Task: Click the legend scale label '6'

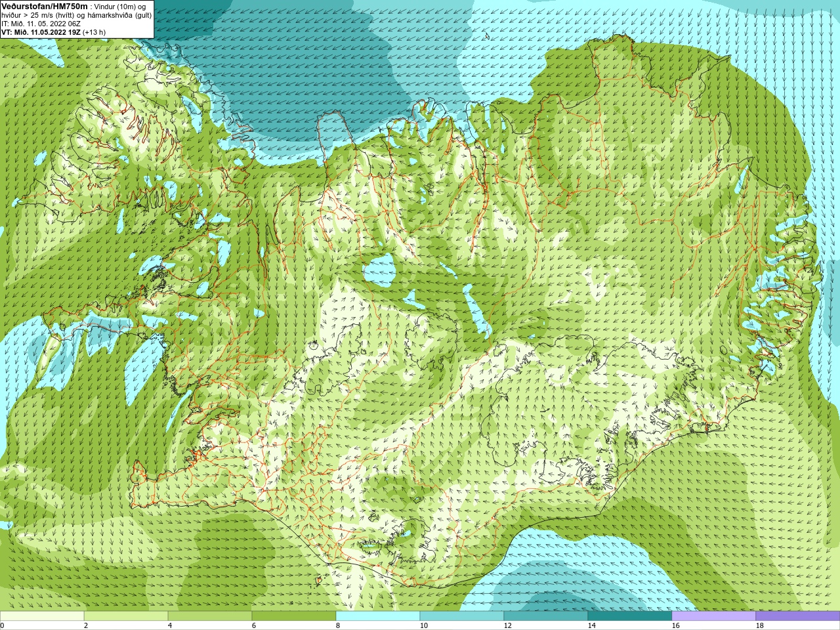Action: pos(254,625)
